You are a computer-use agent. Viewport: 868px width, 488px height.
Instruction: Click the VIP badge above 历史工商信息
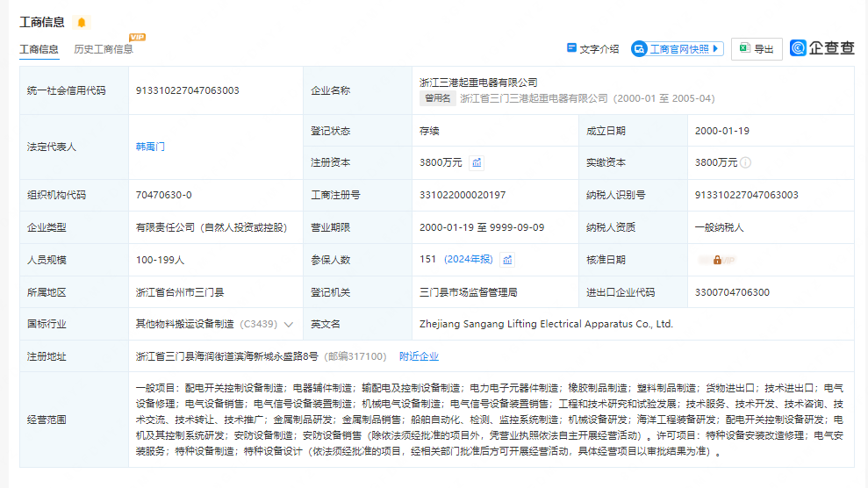pos(137,38)
